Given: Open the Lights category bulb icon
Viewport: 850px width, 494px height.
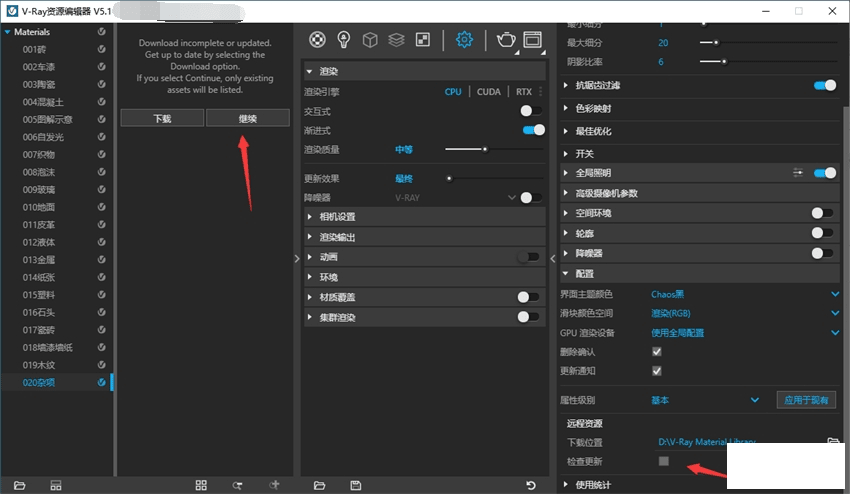Looking at the screenshot, I should [x=343, y=40].
